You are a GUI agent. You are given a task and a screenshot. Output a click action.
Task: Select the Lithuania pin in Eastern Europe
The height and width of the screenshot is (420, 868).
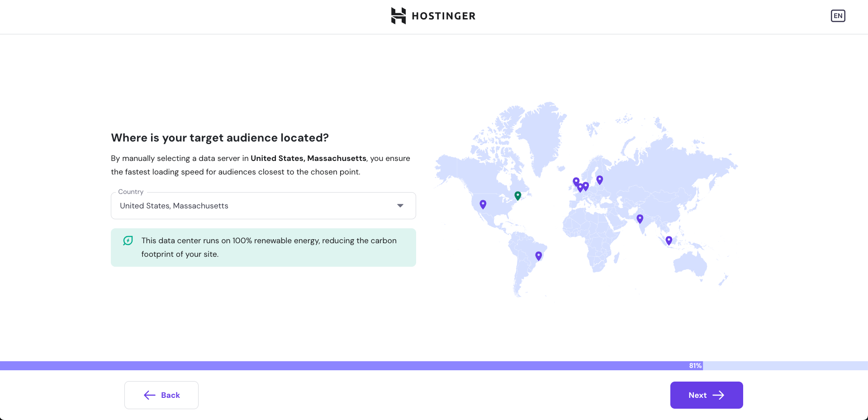[x=600, y=179]
